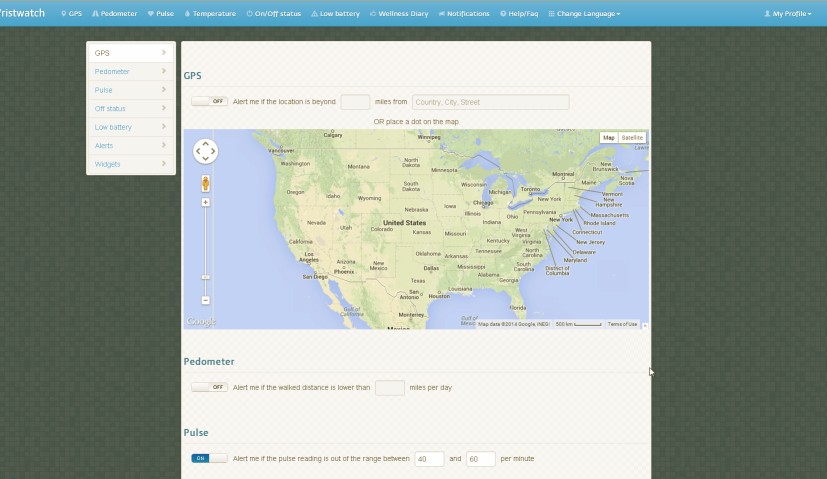The width and height of the screenshot is (827, 479).
Task: Click the map pan left arrow
Action: (198, 151)
